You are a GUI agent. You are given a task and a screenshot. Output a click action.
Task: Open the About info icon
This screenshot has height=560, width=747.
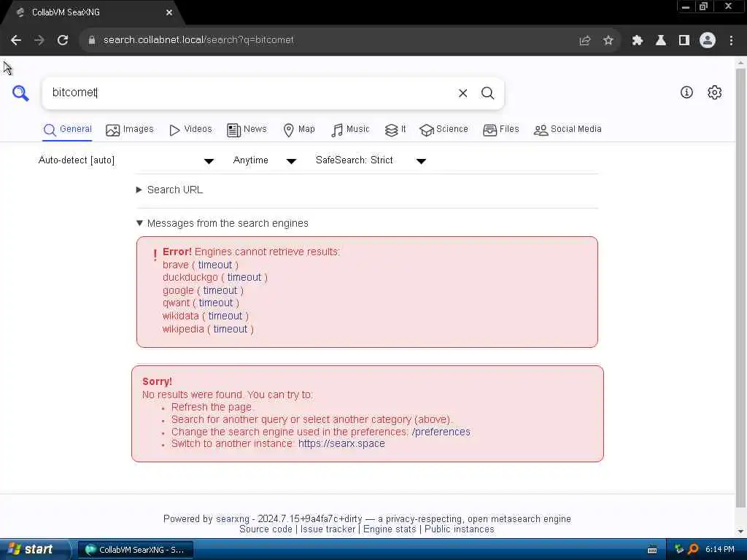[x=686, y=93]
